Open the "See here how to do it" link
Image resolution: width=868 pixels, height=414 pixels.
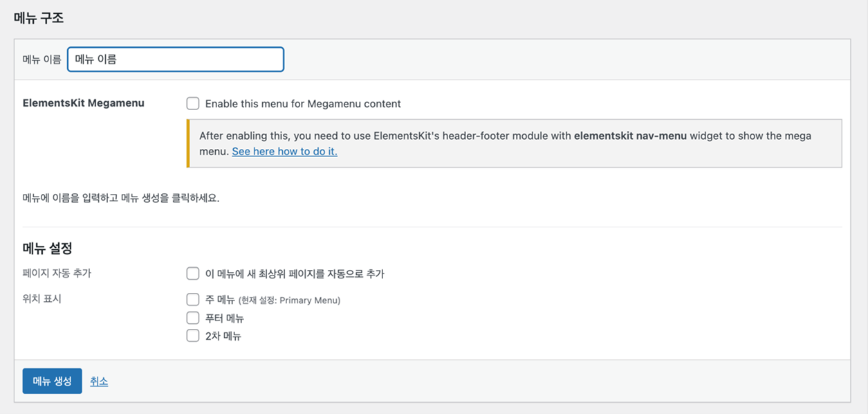(284, 151)
